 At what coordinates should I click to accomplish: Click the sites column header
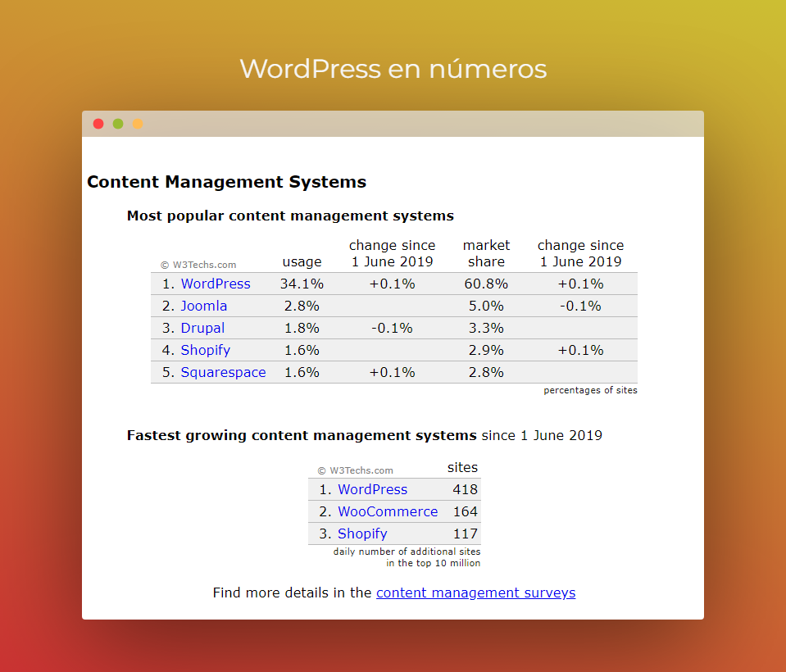pos(462,467)
